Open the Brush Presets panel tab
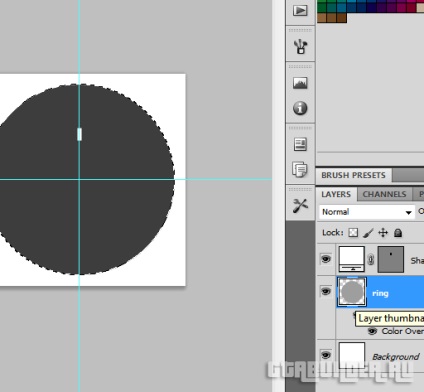Viewport: 424px width, 392px height. click(x=353, y=175)
